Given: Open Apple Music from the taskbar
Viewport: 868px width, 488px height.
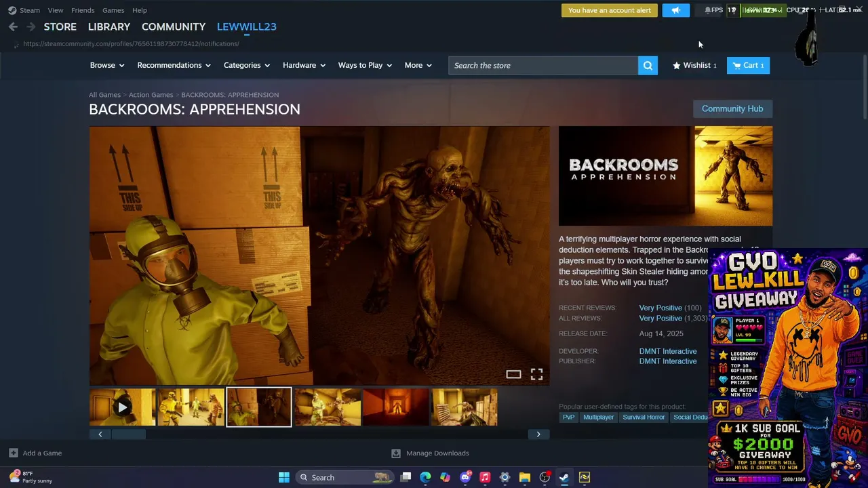Looking at the screenshot, I should click(x=485, y=477).
